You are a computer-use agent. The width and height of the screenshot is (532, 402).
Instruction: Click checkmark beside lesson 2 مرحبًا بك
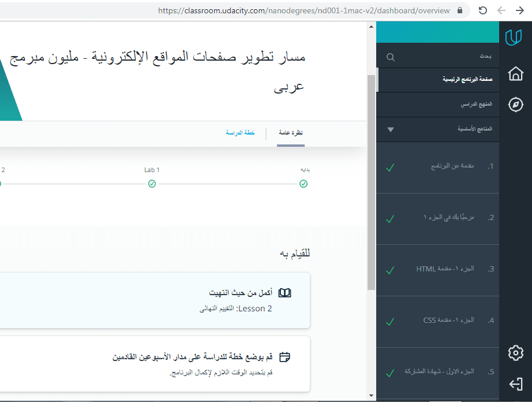[390, 219]
